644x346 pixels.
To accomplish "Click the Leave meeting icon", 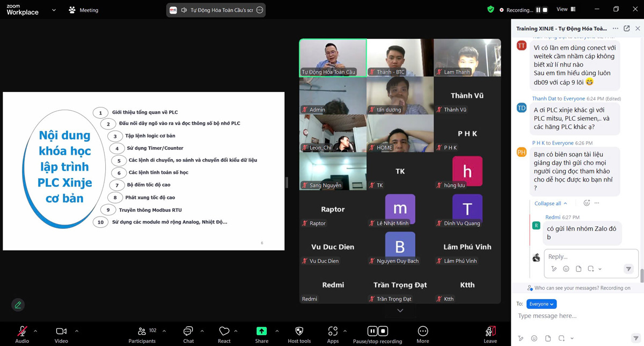I will tap(490, 331).
